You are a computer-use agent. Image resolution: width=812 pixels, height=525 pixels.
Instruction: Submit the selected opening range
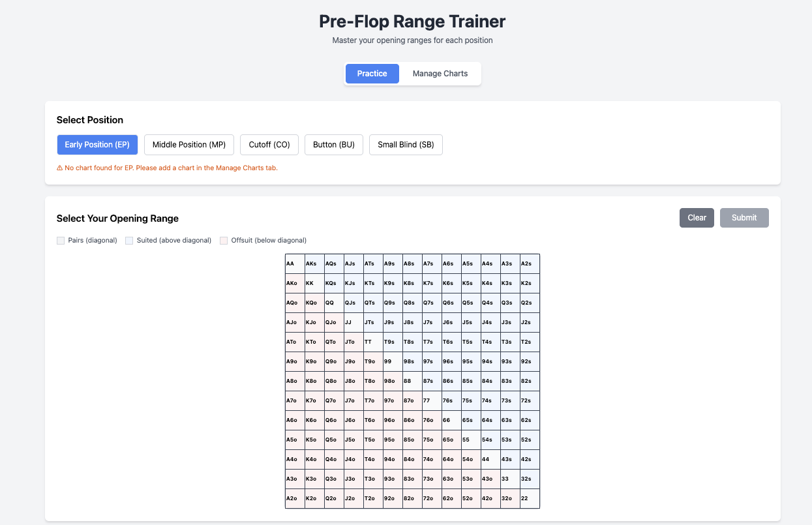tap(744, 218)
